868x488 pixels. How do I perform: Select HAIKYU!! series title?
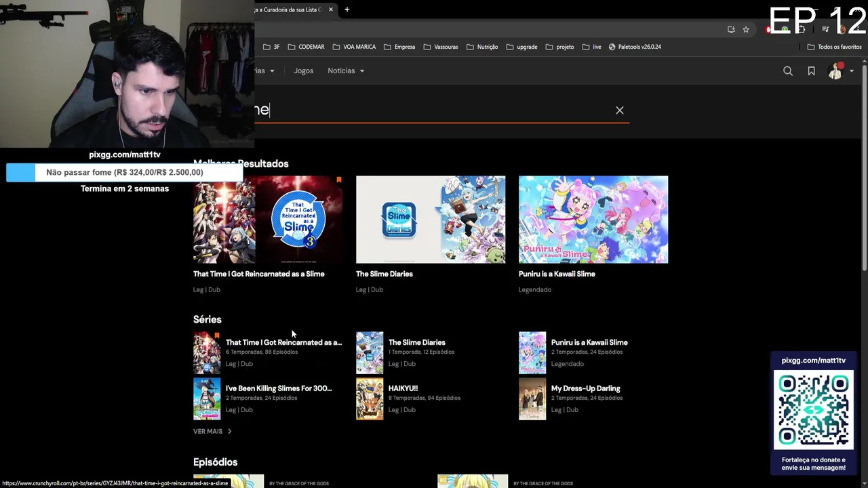[403, 388]
